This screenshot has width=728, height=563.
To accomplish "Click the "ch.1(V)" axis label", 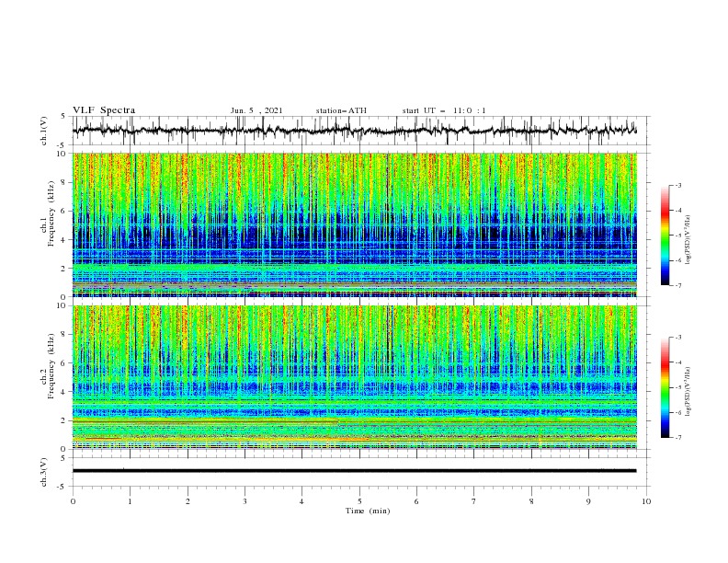I will coord(44,131).
